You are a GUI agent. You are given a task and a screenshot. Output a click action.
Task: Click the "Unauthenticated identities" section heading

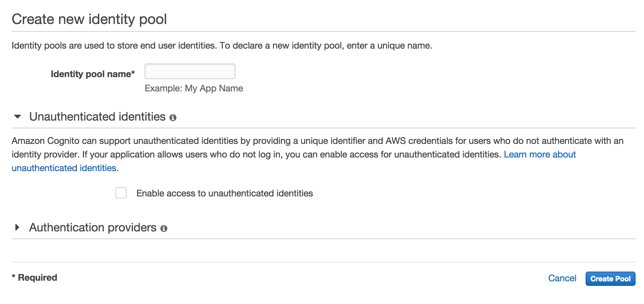coord(97,117)
